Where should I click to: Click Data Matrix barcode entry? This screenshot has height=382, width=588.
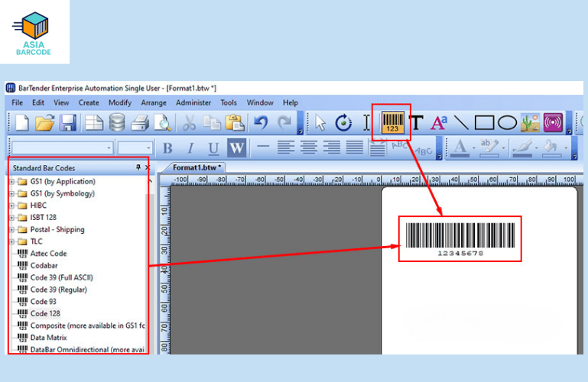48,338
